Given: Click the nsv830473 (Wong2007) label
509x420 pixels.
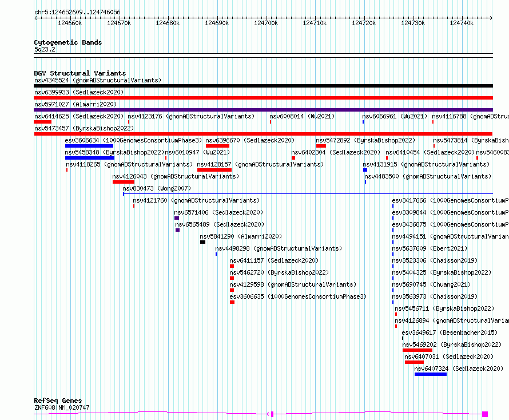Looking at the screenshot, I should (157, 188).
